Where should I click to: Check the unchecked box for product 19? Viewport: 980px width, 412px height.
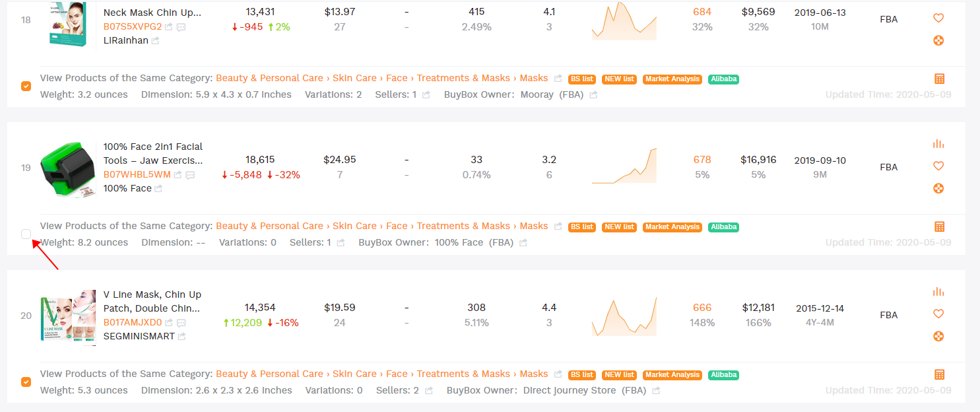[26, 234]
